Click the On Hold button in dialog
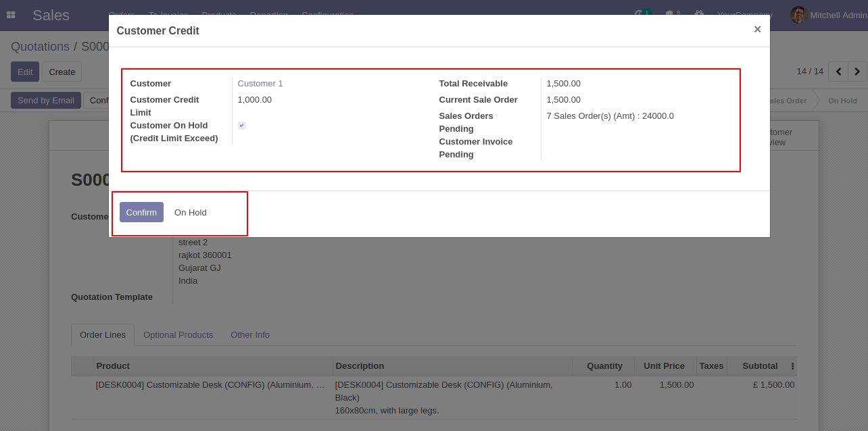868x431 pixels. 191,212
